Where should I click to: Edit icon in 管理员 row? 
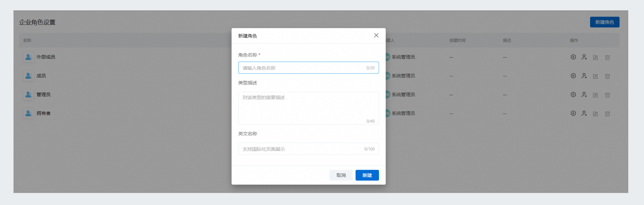coord(595,95)
